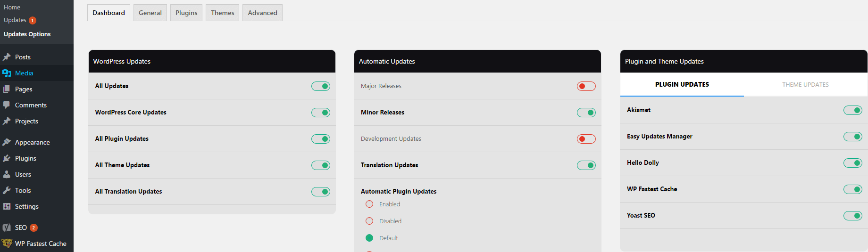Switch to Theme Updates sub-tab

[806, 84]
